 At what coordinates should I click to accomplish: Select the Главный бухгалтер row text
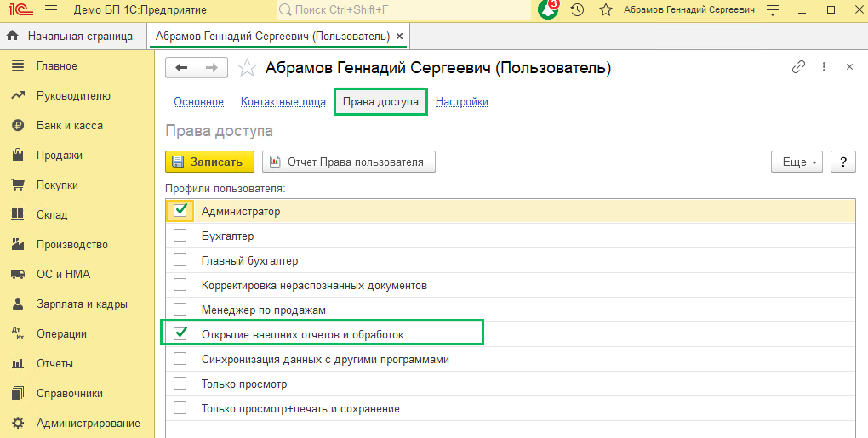(249, 260)
